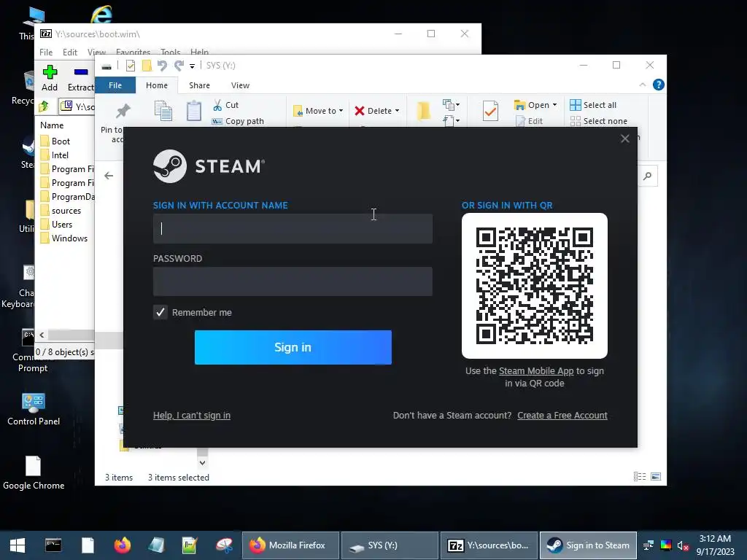Click the blue Sign in button

click(293, 347)
